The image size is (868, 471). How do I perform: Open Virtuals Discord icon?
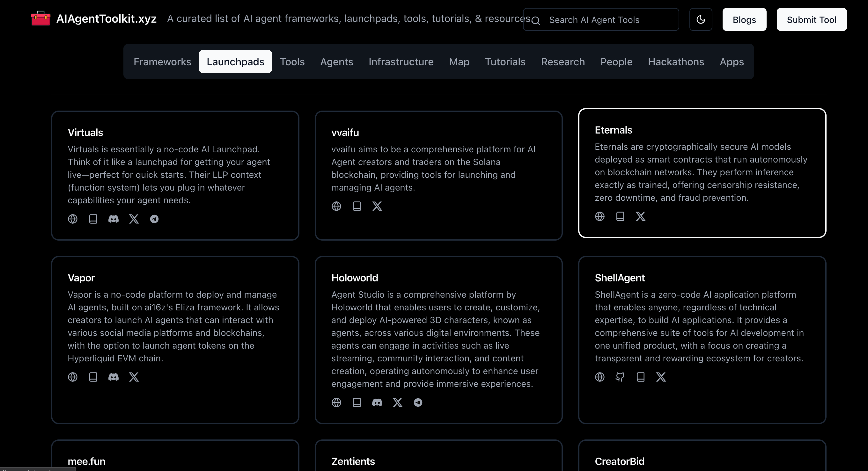click(114, 219)
